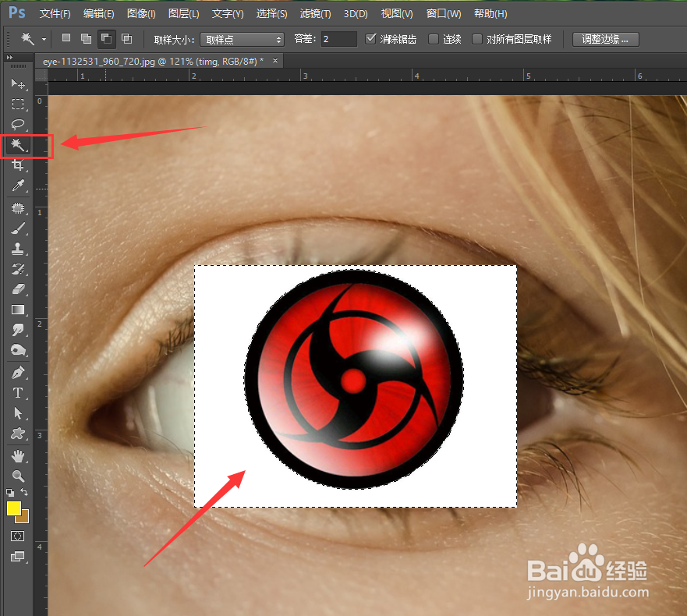Open brown background color picker

pyautogui.click(x=24, y=519)
